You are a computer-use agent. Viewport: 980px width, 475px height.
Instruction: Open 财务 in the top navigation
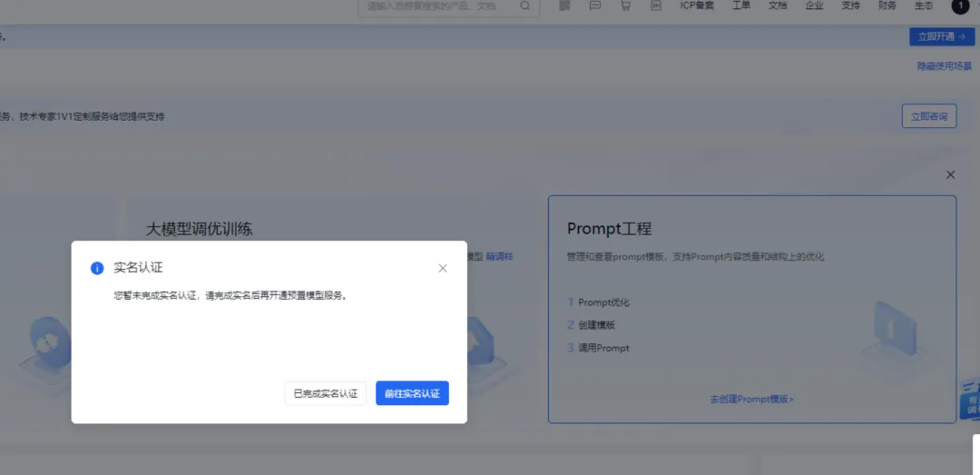point(887,5)
